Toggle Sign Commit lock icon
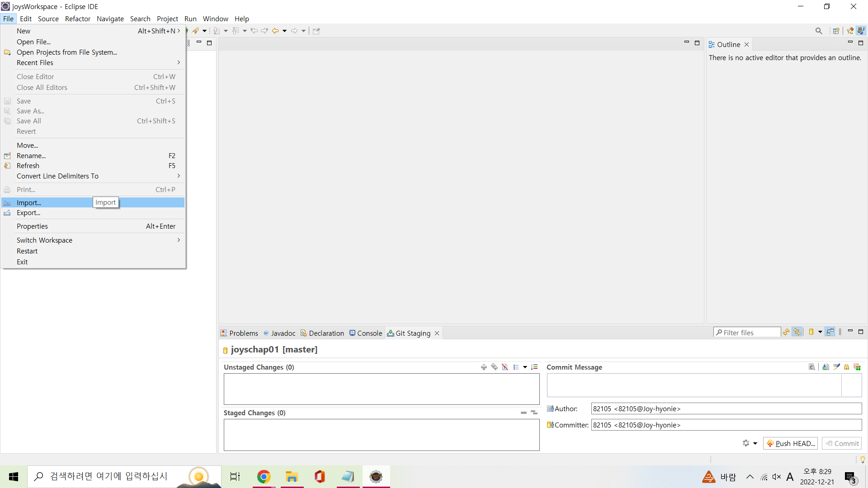The image size is (868, 488). click(x=847, y=367)
